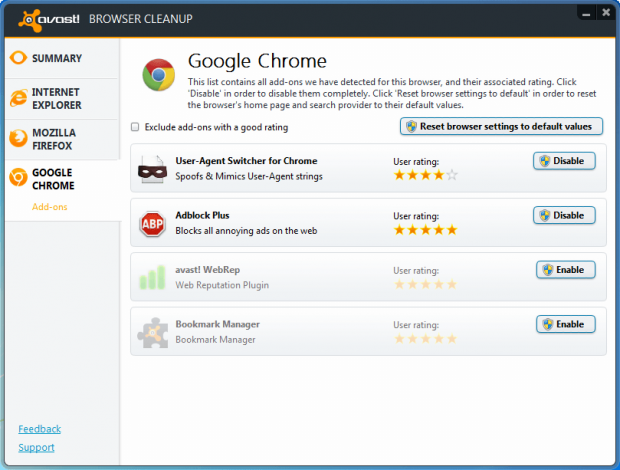Click the Mozilla Firefox sidebar icon
620x470 pixels.
[x=18, y=139]
